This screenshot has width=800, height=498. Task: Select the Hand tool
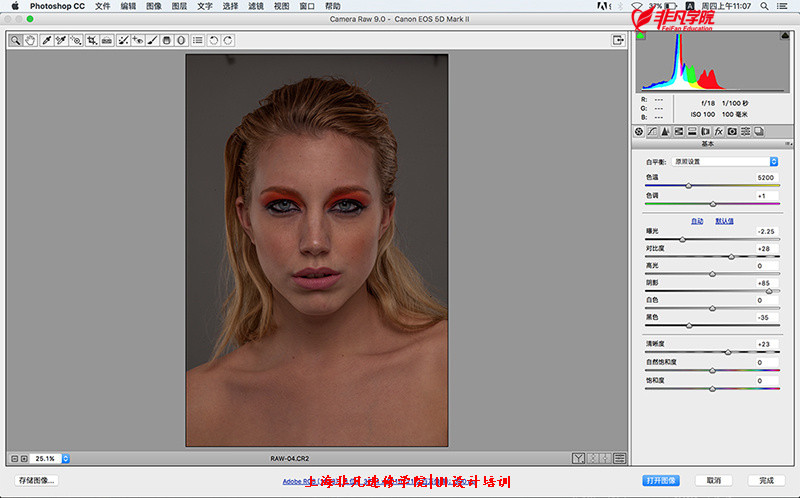pos(30,40)
